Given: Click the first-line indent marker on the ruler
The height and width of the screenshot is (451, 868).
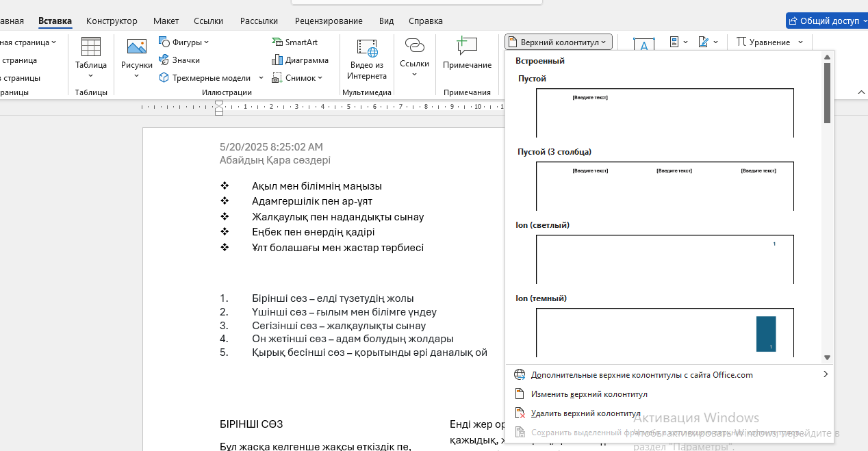Looking at the screenshot, I should pos(219,103).
